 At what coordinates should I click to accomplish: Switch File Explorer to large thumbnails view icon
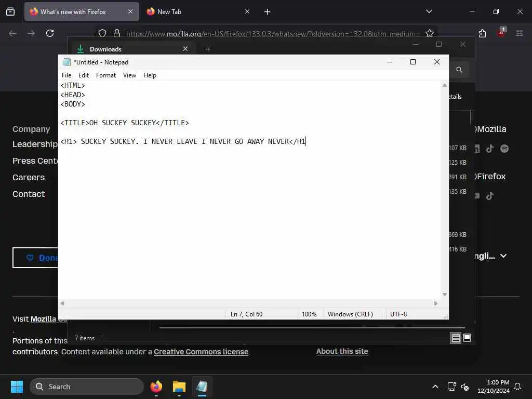pyautogui.click(x=467, y=338)
